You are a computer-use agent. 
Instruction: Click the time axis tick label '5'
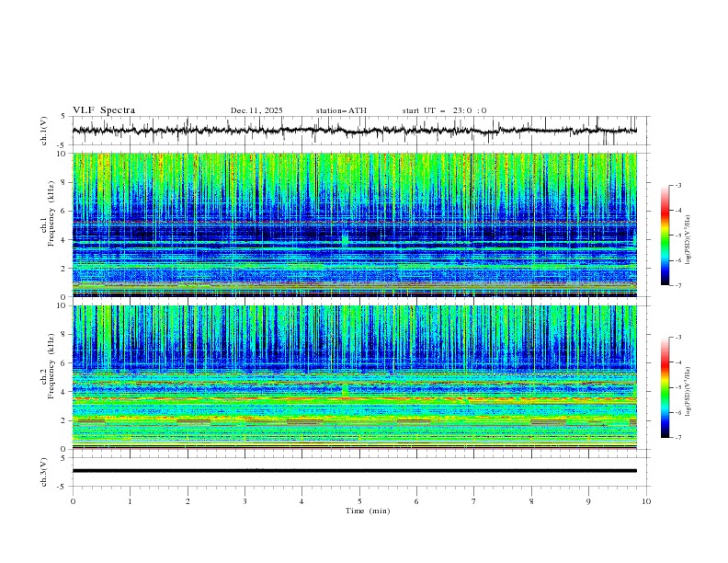pos(359,501)
